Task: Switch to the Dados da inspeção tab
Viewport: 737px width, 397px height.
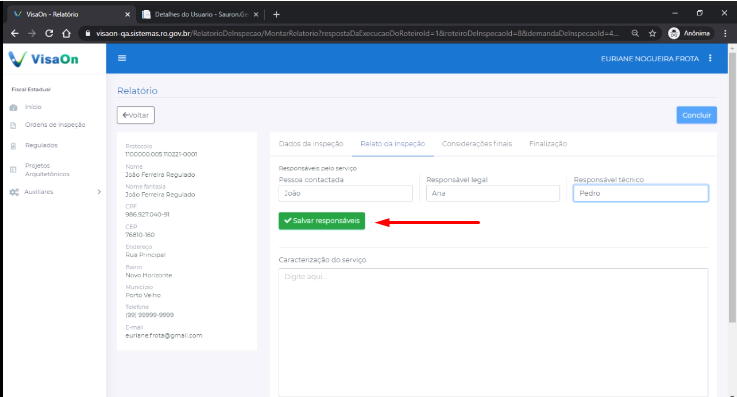Action: click(x=311, y=144)
